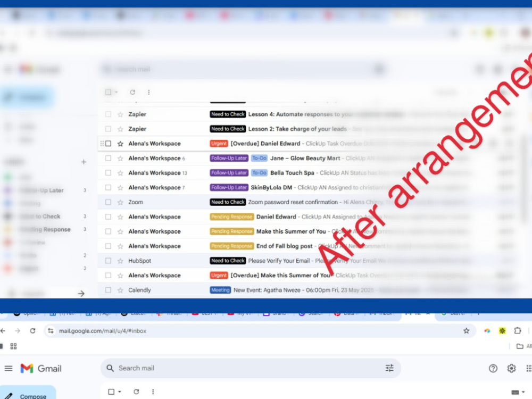The height and width of the screenshot is (399, 532).
Task: Open the browser Extensions puzzle icon
Action: tap(518, 330)
